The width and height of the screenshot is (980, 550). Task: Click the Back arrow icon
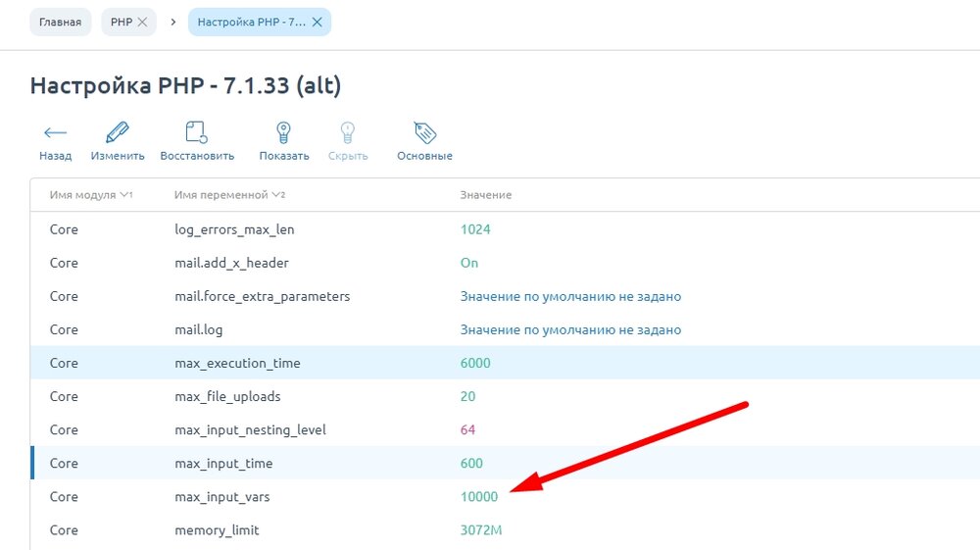[x=55, y=133]
